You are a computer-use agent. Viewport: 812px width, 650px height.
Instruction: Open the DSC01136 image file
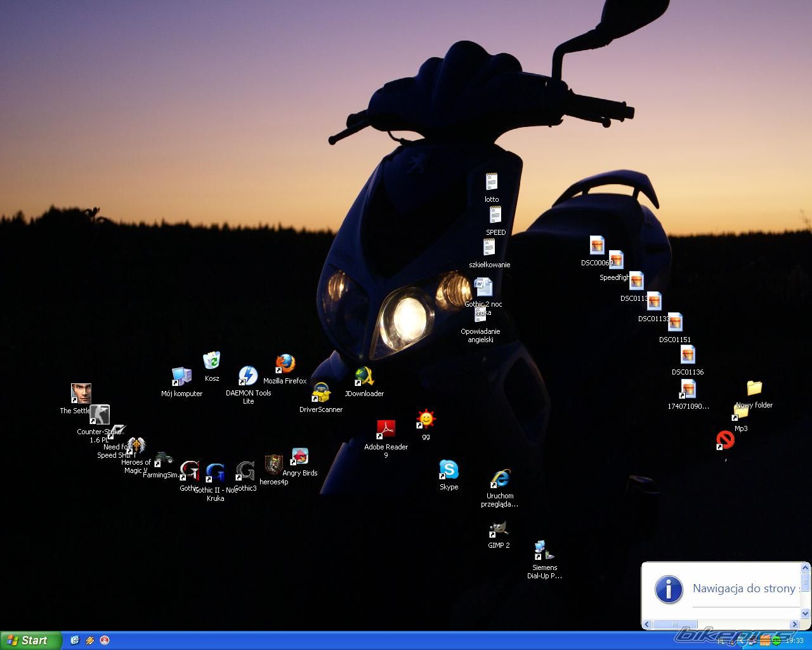pos(688,355)
